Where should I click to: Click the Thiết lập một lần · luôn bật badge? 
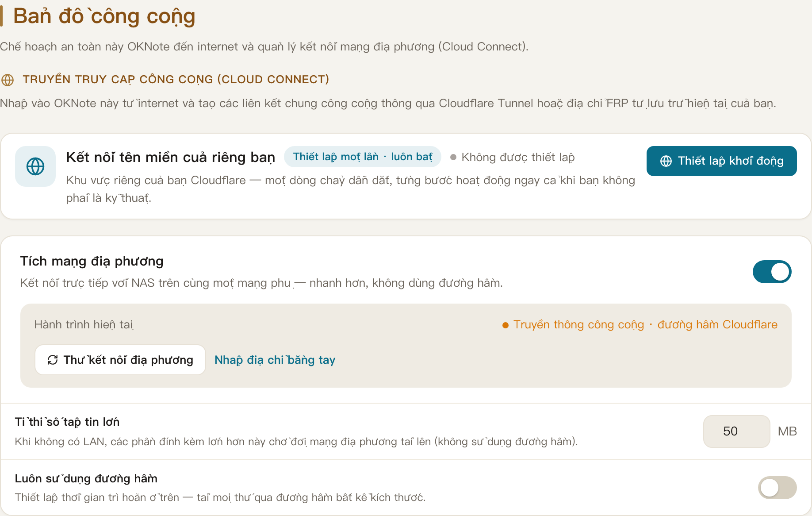363,157
